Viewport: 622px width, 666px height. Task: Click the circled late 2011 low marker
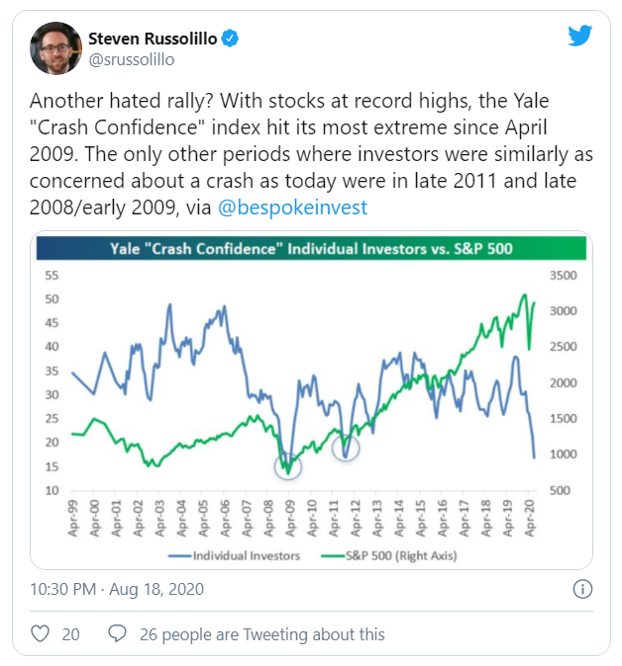point(345,449)
